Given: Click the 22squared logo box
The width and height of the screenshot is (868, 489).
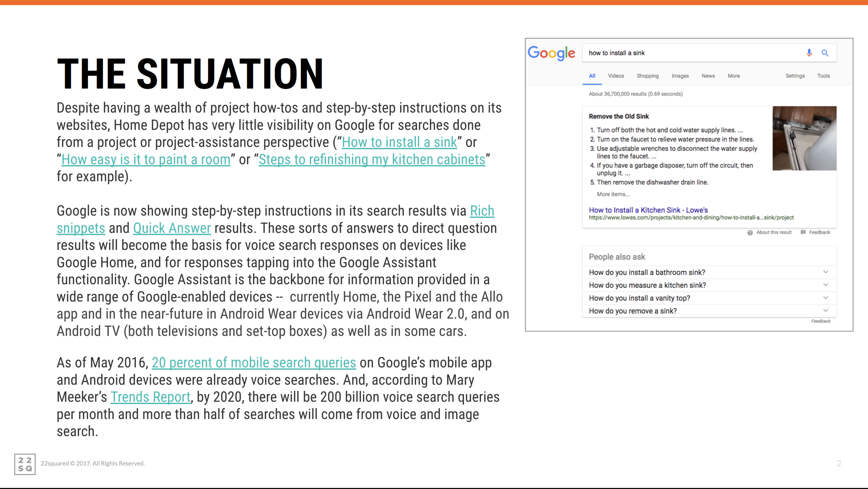Looking at the screenshot, I should click(x=25, y=464).
